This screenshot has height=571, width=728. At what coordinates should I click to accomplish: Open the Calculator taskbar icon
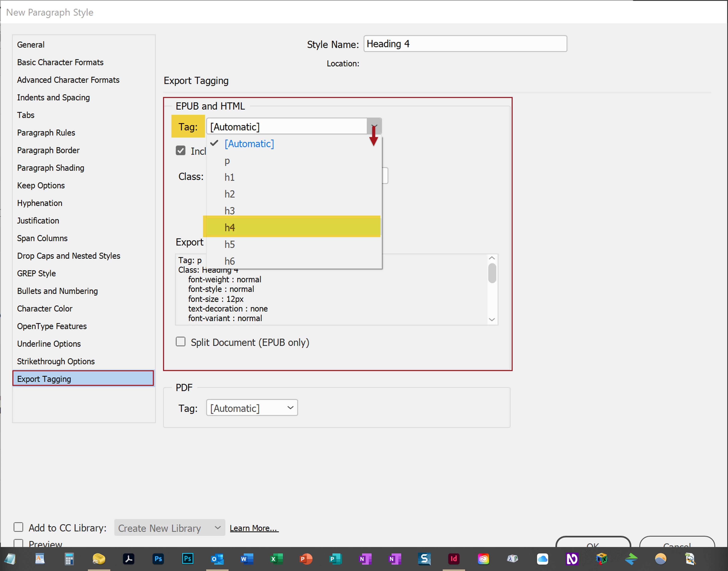[69, 559]
